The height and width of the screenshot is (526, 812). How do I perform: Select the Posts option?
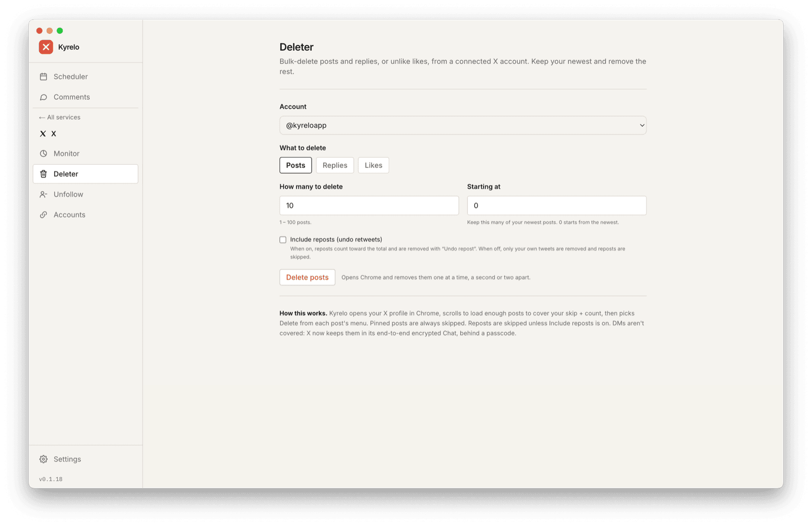(295, 165)
